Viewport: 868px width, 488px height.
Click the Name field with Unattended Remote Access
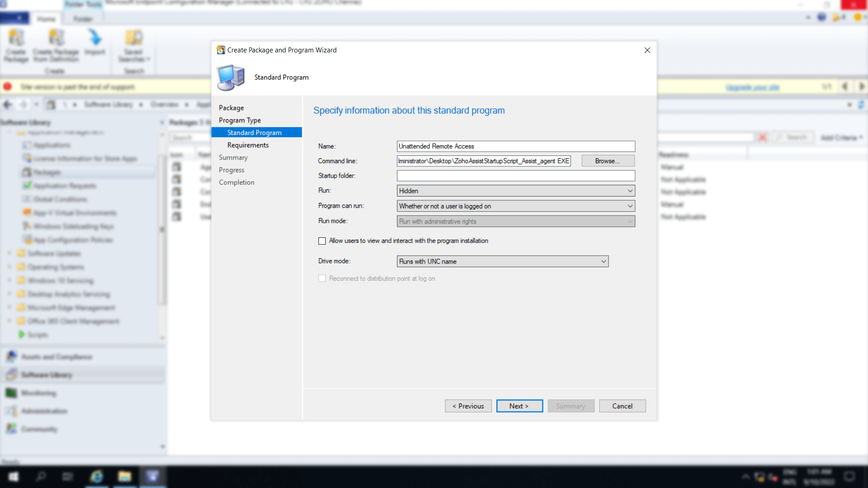click(516, 146)
